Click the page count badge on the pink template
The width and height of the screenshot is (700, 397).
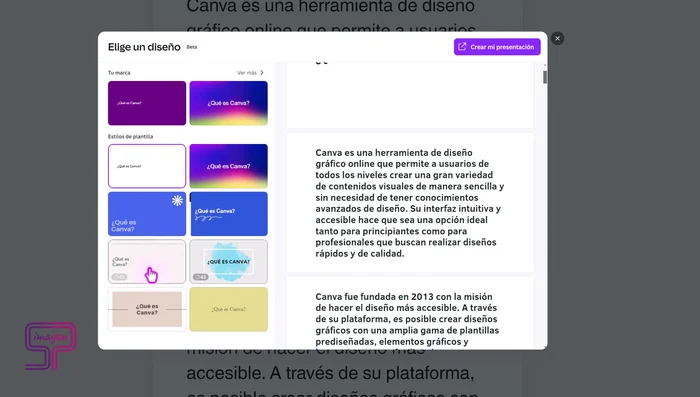point(119,277)
